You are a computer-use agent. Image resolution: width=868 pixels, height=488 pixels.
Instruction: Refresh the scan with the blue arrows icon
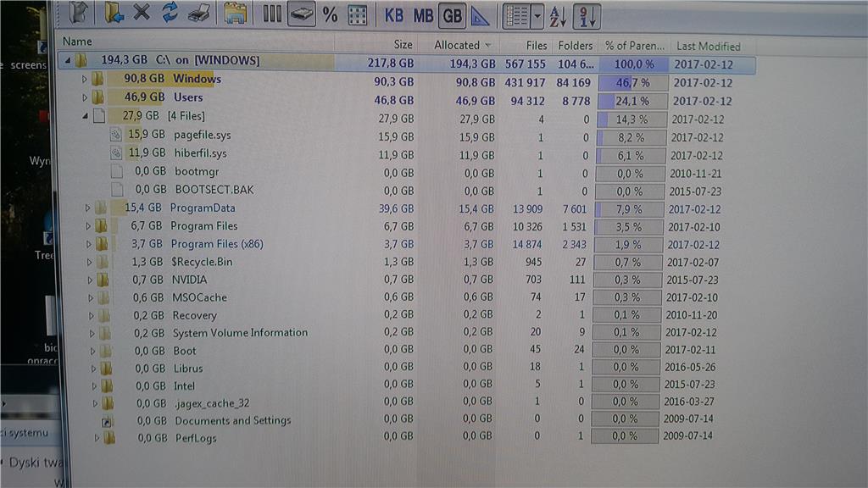tap(170, 12)
